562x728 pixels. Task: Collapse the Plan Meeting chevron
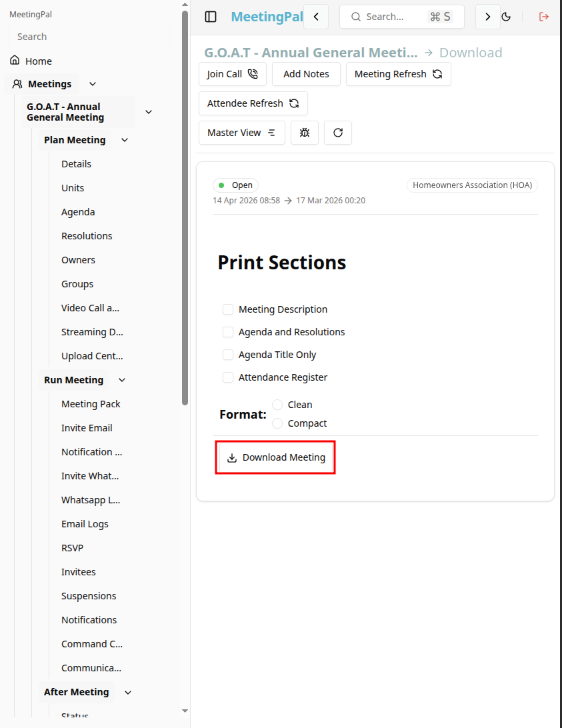[x=125, y=140]
